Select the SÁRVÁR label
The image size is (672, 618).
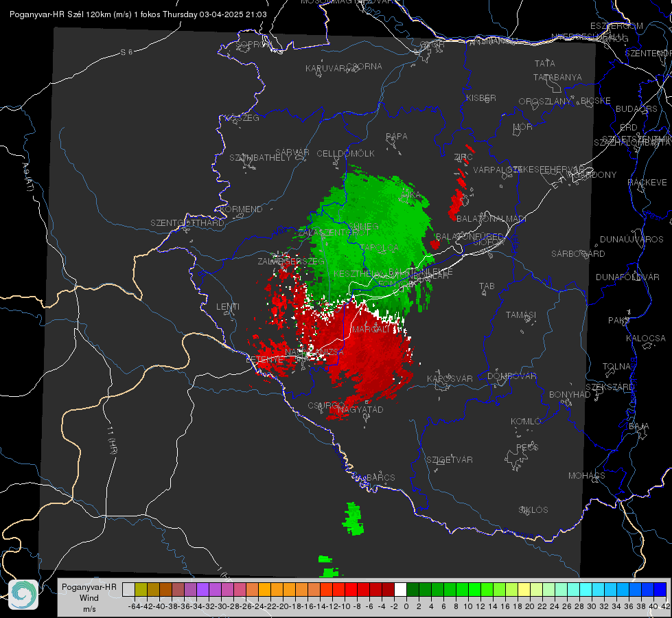pyautogui.click(x=292, y=152)
